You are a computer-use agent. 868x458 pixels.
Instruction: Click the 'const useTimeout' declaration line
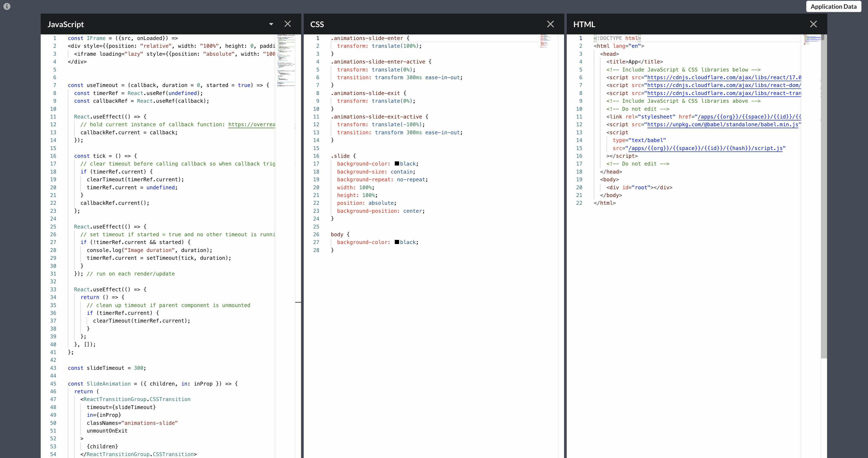point(169,85)
